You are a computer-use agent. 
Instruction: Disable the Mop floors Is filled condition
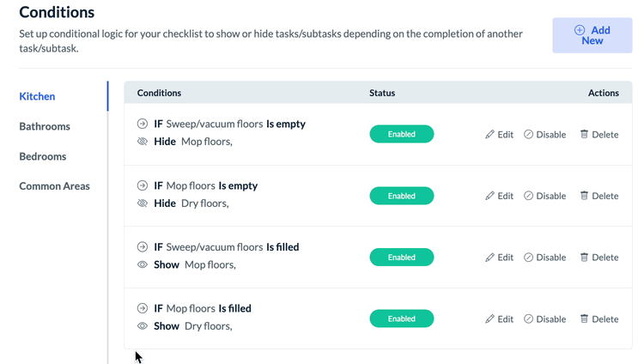tap(544, 319)
